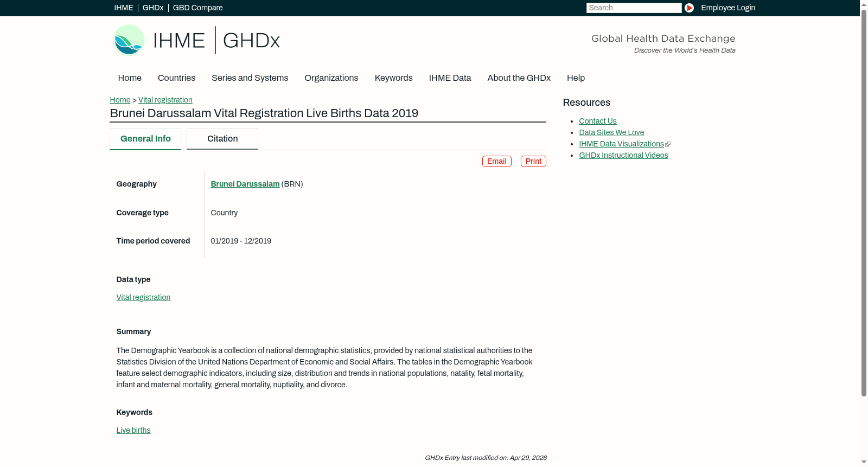Click GHDx Entry last modified date text

tap(486, 458)
